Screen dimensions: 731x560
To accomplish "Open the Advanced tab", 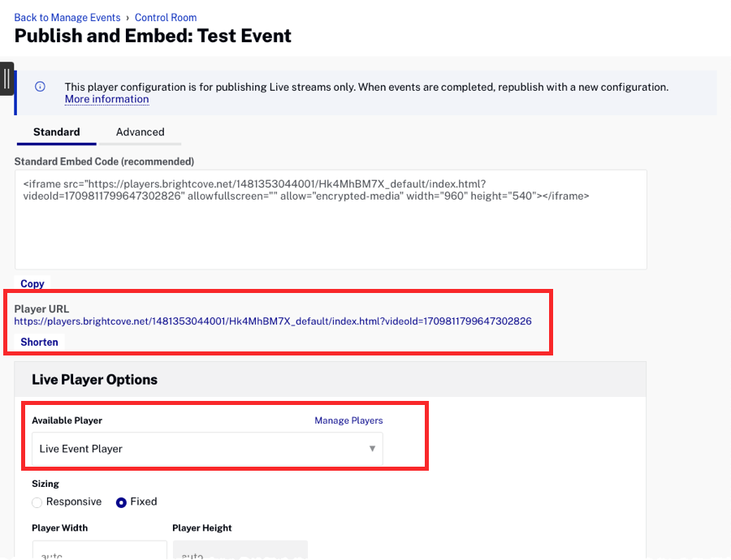I will click(x=140, y=132).
